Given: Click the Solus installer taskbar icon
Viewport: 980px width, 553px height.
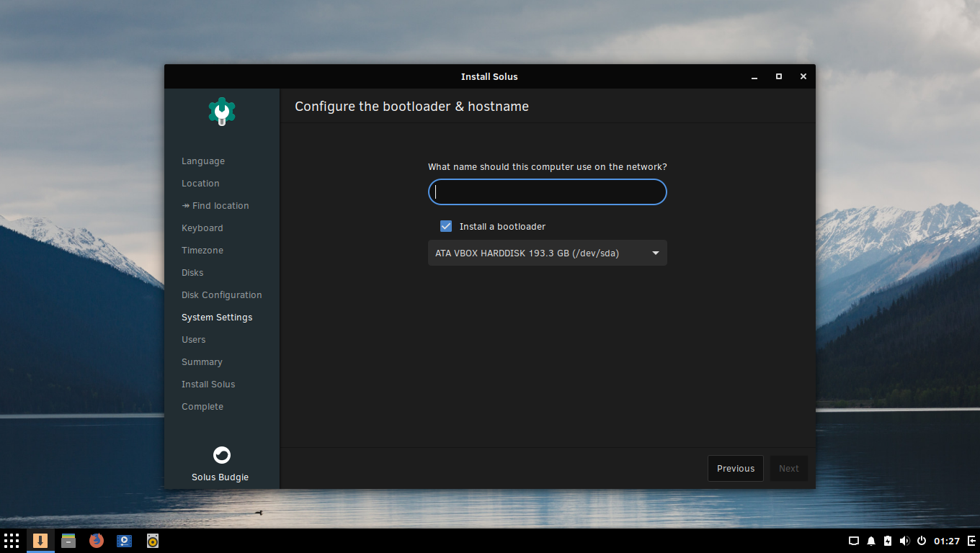Looking at the screenshot, I should tap(40, 541).
